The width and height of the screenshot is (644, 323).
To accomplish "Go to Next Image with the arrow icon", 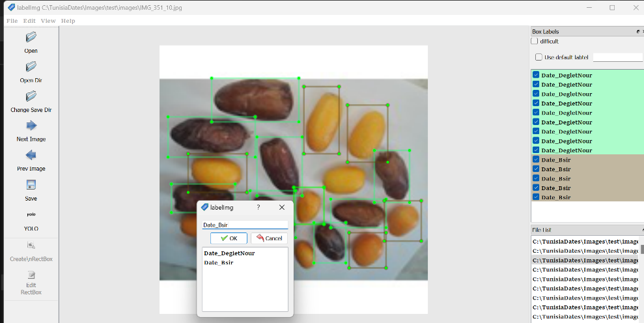I will point(31,126).
